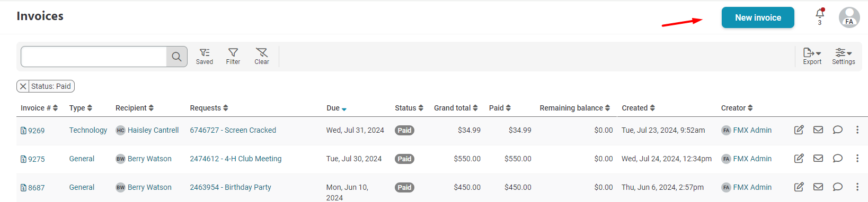The height and width of the screenshot is (202, 868).
Task: Clear all filters
Action: click(x=262, y=56)
